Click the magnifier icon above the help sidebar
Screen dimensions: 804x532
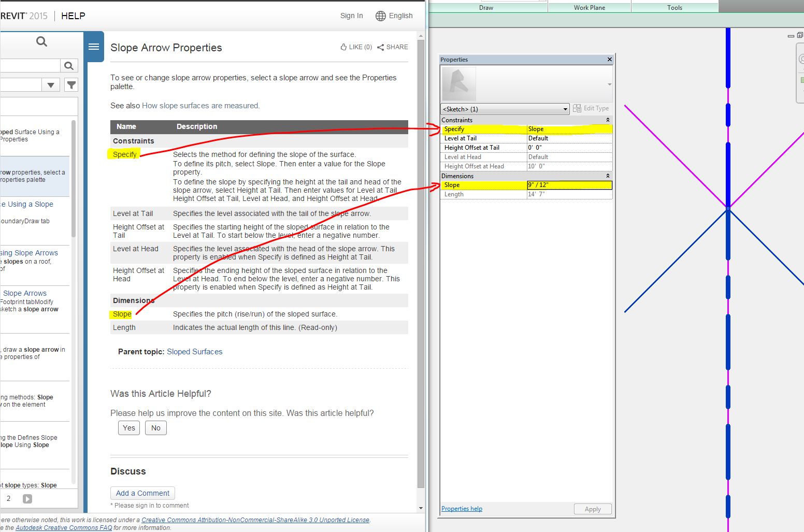pos(42,41)
